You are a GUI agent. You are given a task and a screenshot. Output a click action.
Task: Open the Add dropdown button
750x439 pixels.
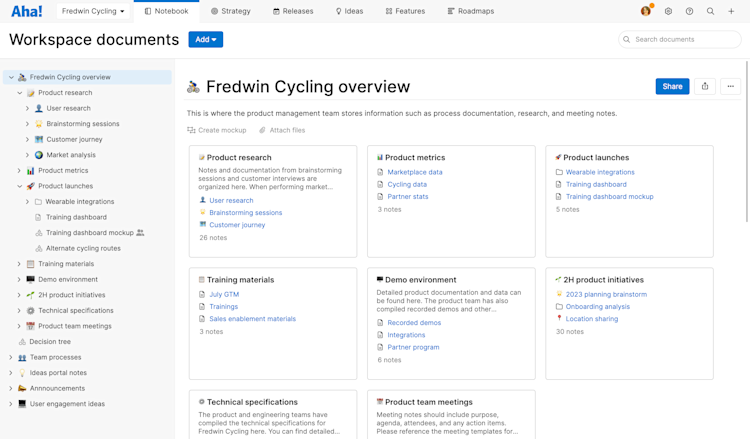coord(206,40)
